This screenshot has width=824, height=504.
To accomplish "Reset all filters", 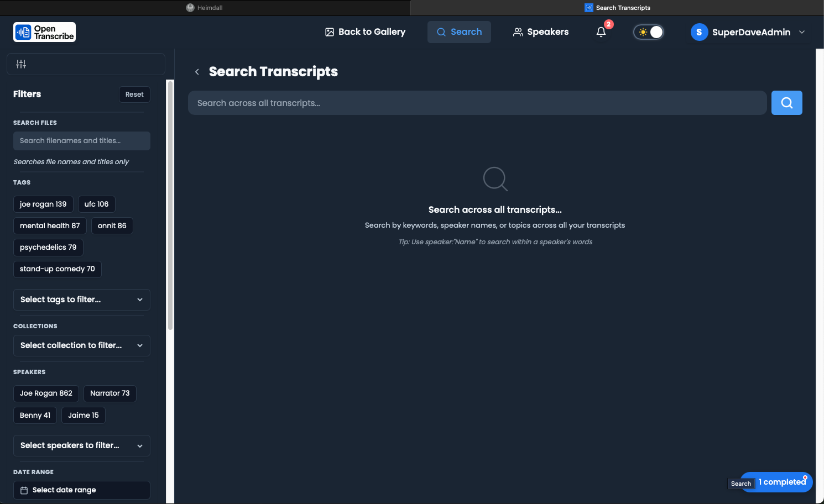I will pyautogui.click(x=134, y=95).
